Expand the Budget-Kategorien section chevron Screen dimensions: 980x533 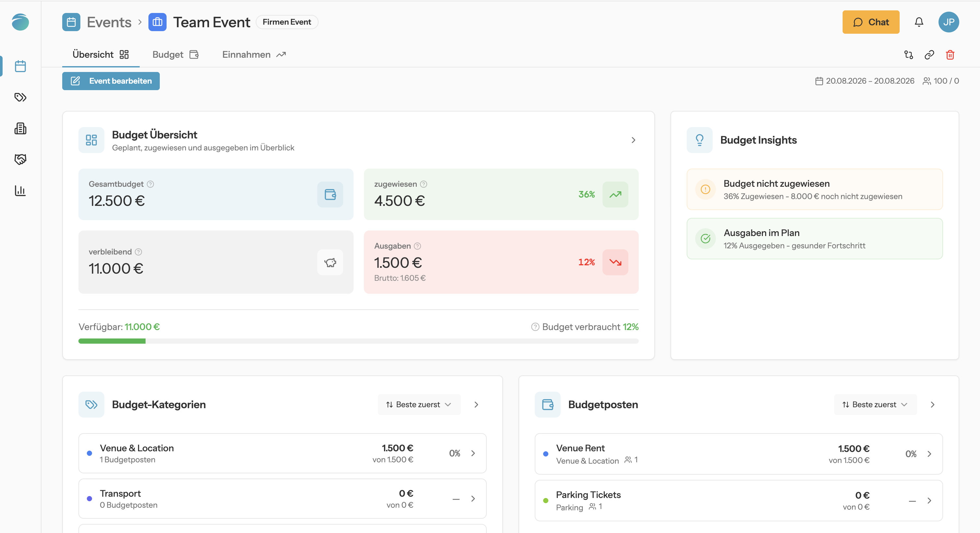pyautogui.click(x=476, y=405)
